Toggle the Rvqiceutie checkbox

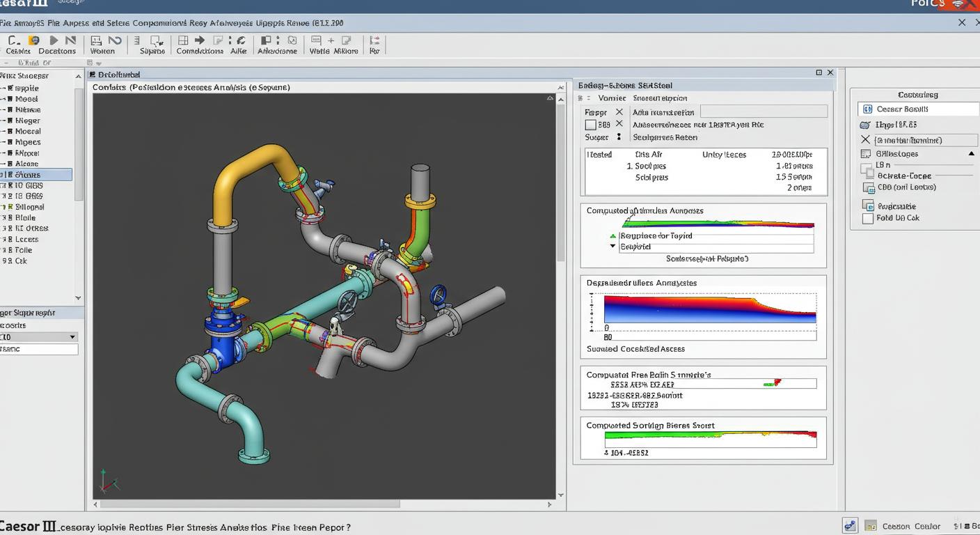[868, 206]
